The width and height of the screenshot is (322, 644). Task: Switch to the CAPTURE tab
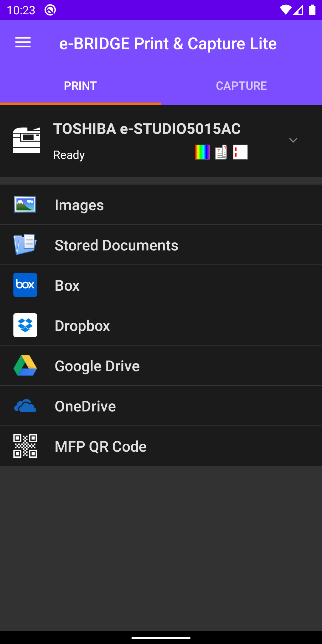coord(241,86)
